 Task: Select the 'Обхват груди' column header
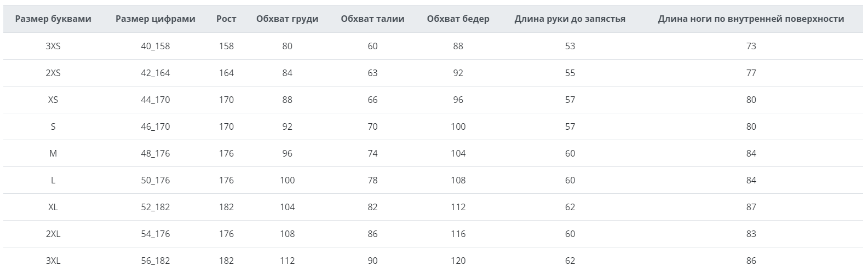(x=287, y=19)
